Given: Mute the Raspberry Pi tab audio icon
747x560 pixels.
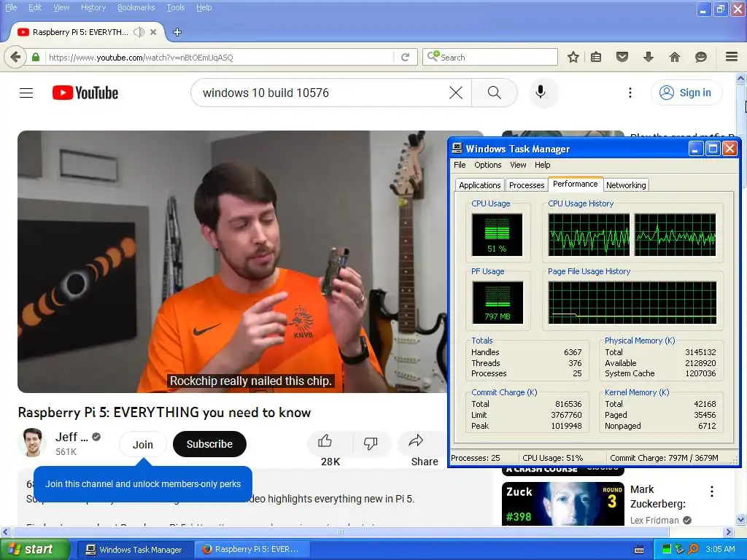Looking at the screenshot, I should (x=139, y=32).
